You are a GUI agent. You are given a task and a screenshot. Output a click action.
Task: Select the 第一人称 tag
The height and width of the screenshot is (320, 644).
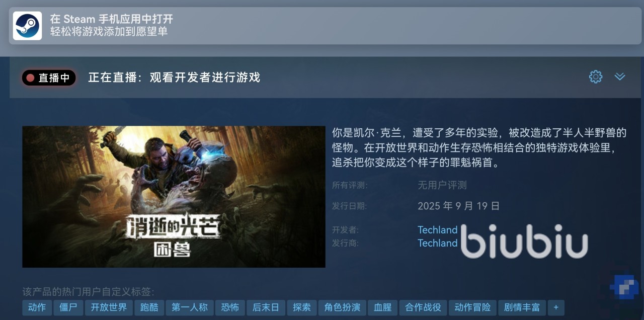click(x=190, y=307)
